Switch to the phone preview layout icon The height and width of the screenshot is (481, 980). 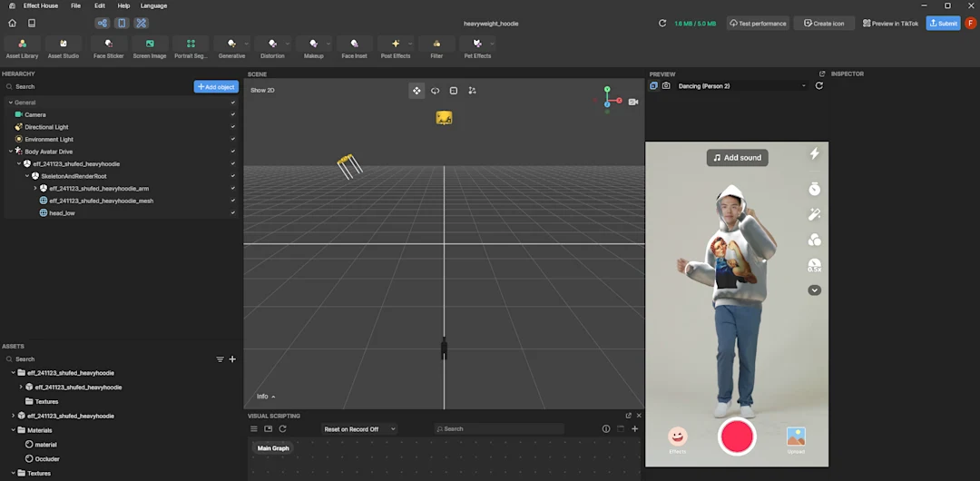(x=122, y=24)
